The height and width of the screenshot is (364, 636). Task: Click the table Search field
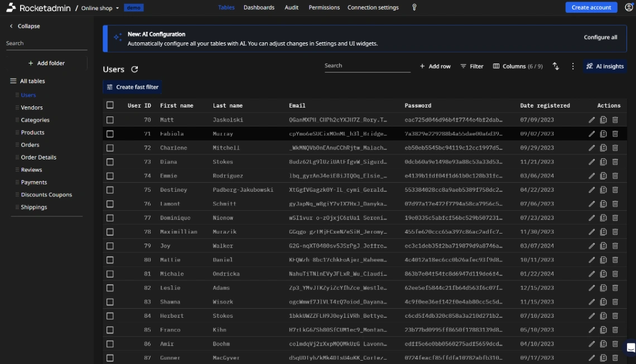(368, 66)
